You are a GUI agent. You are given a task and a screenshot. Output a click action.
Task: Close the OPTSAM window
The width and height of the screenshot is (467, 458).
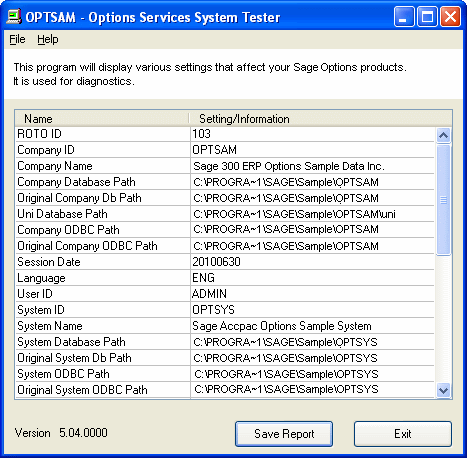pos(450,17)
